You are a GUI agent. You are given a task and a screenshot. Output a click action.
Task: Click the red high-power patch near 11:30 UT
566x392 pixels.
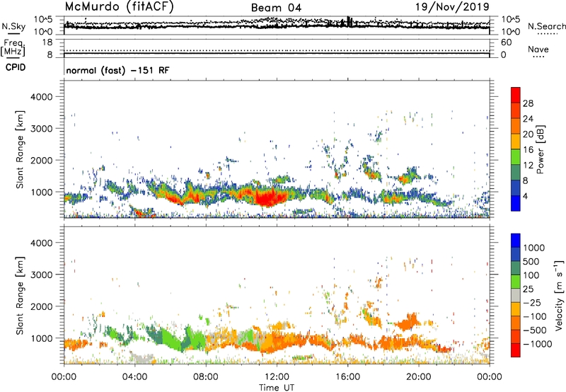(269, 198)
